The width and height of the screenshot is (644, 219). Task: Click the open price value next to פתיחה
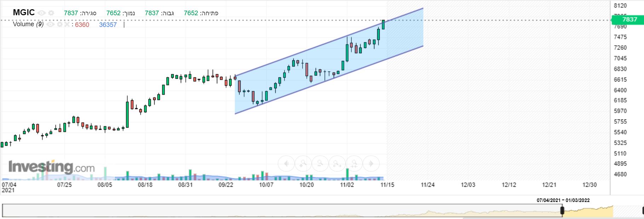191,13
